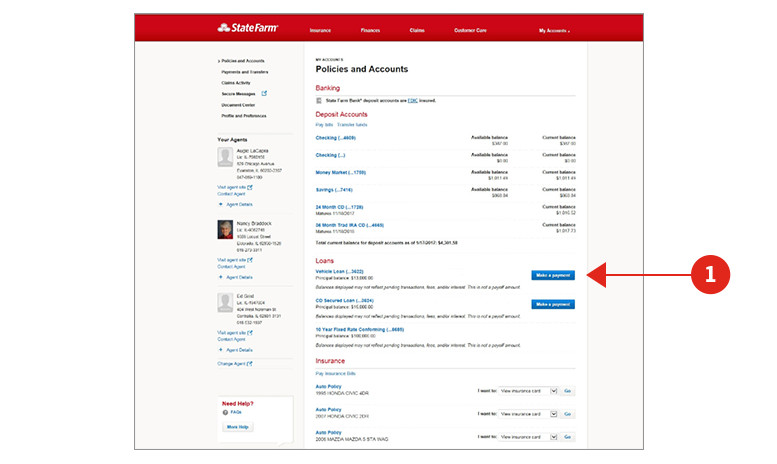The width and height of the screenshot is (777, 464).
Task: Click Nancy Braddock's agent photo
Action: pos(225,230)
